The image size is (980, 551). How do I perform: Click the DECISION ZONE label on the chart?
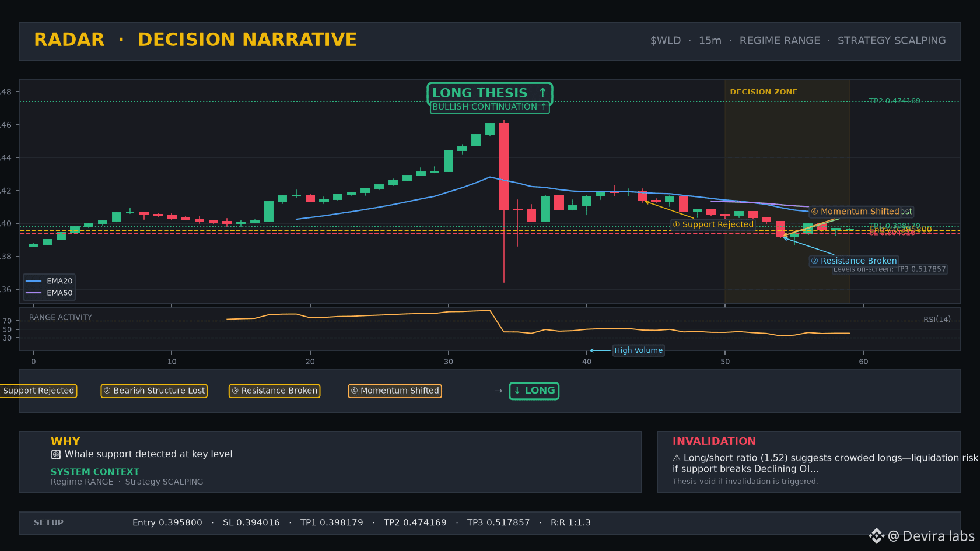(x=764, y=92)
